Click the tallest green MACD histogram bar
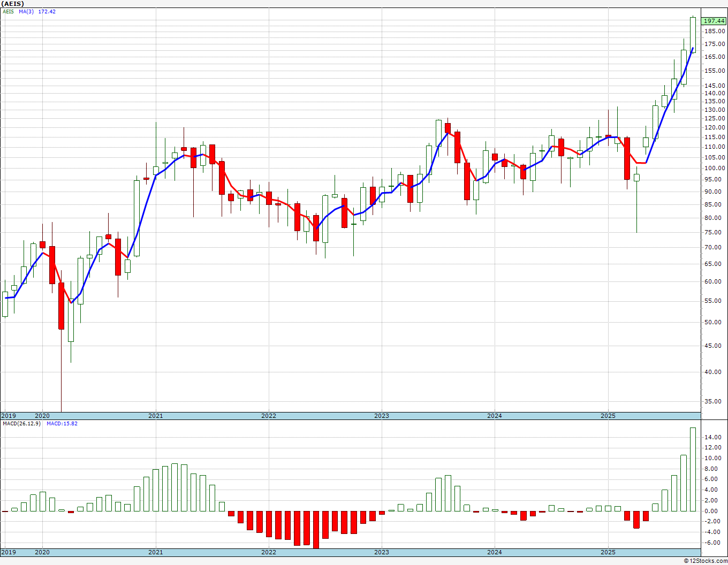 (693, 469)
